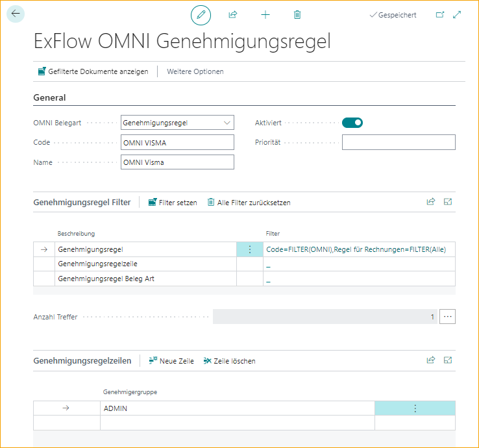Collapse the General section header

pyautogui.click(x=49, y=97)
